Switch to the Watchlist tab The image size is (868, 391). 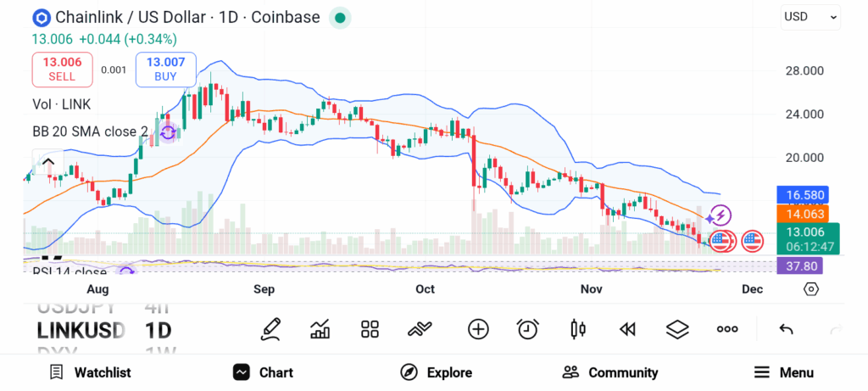(x=90, y=372)
